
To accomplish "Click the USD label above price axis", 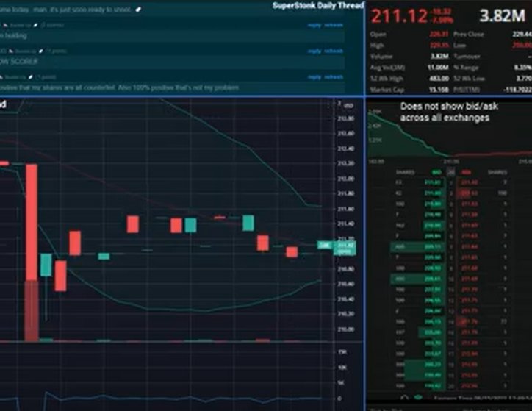I will pos(348,106).
